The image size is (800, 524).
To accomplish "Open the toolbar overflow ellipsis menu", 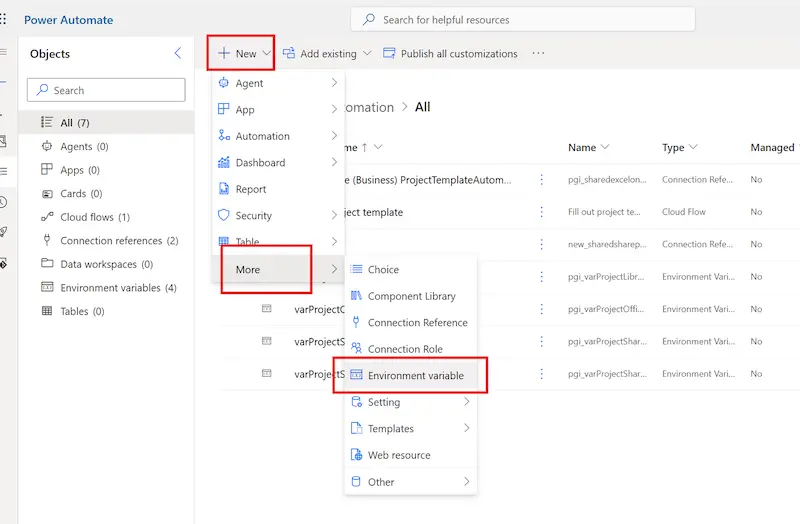I will pyautogui.click(x=538, y=53).
